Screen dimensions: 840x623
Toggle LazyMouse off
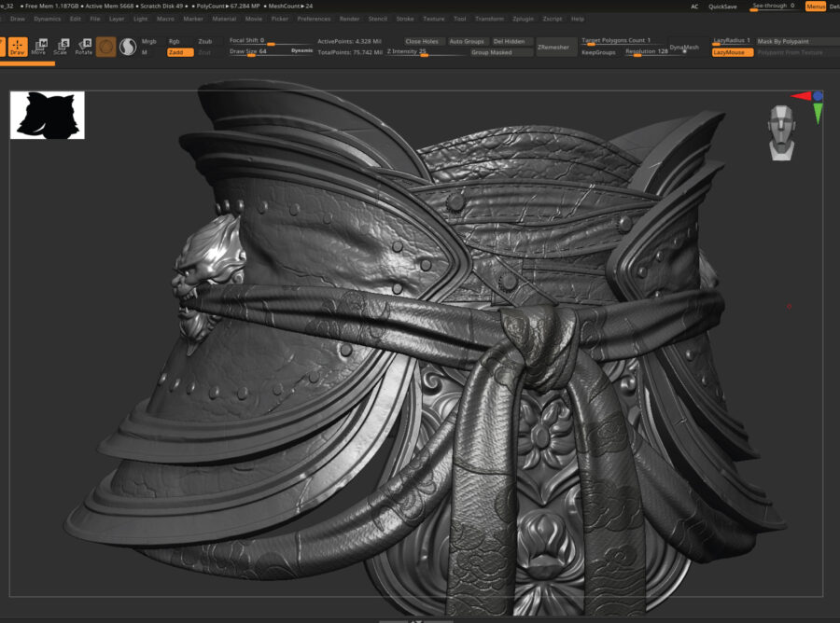click(732, 52)
